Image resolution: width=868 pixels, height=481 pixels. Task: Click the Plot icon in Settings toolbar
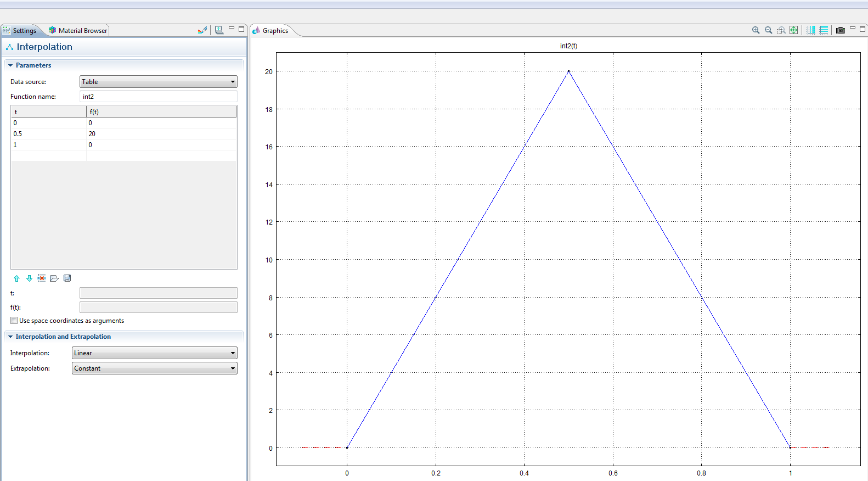(202, 30)
